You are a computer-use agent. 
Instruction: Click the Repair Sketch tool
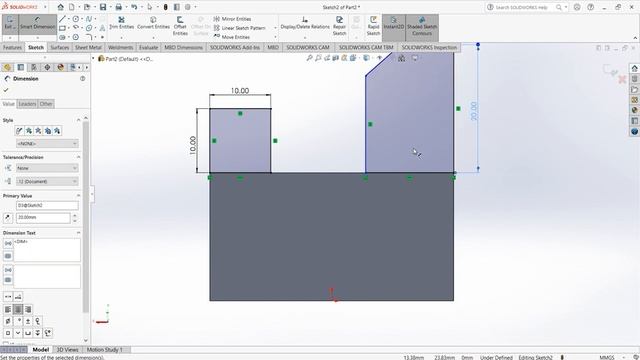pos(339,26)
